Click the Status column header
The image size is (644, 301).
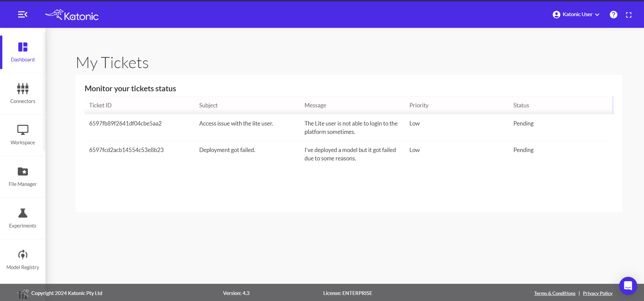521,105
